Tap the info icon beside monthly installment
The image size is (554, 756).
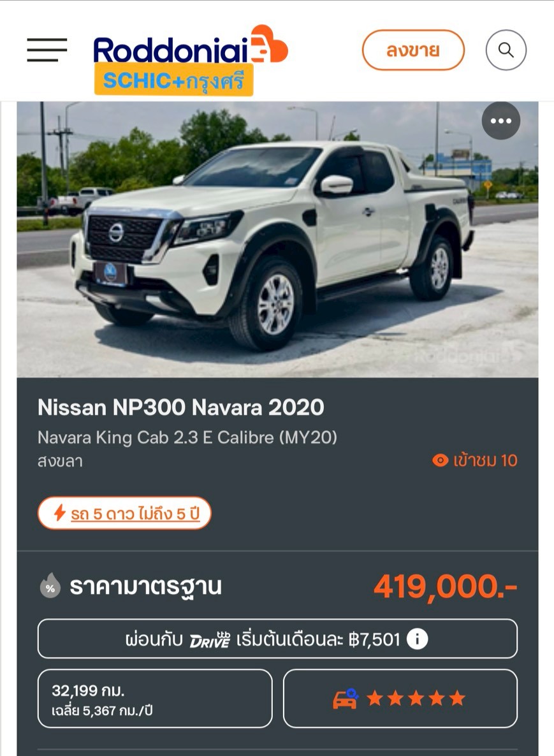[x=417, y=639]
